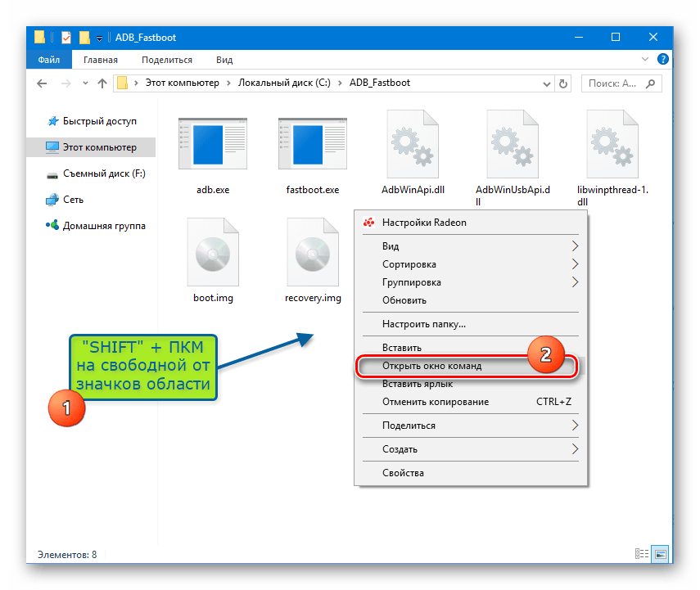Click the search magnifier icon

click(x=650, y=83)
